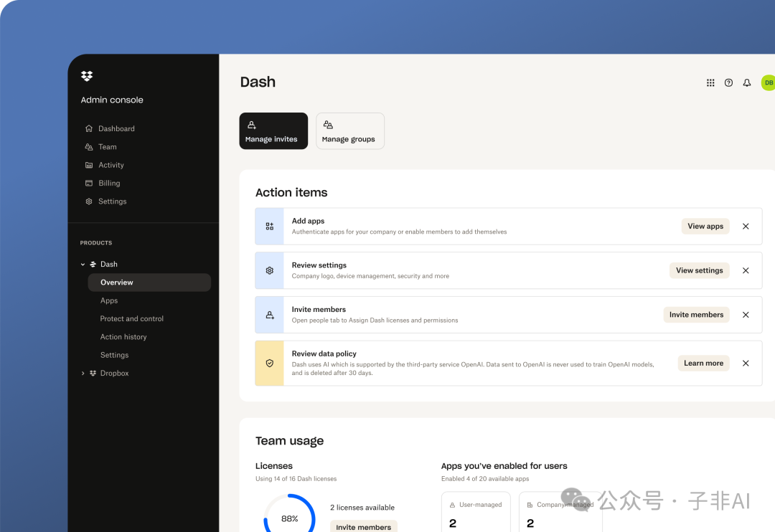Open the notifications bell icon
This screenshot has height=532, width=775.
click(x=747, y=83)
